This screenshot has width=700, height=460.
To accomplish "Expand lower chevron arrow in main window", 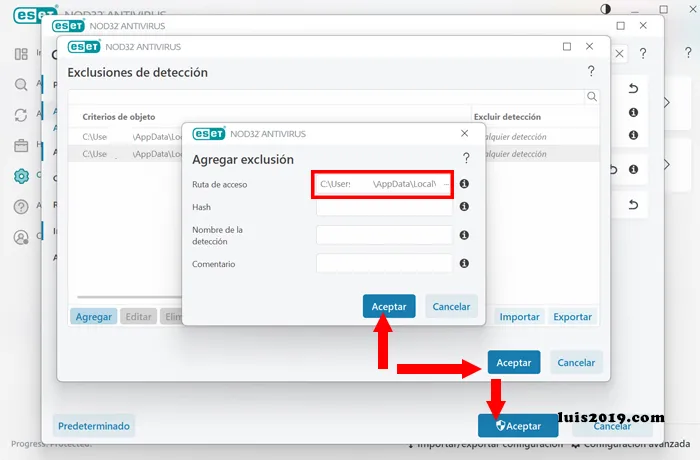I will pyautogui.click(x=667, y=165).
